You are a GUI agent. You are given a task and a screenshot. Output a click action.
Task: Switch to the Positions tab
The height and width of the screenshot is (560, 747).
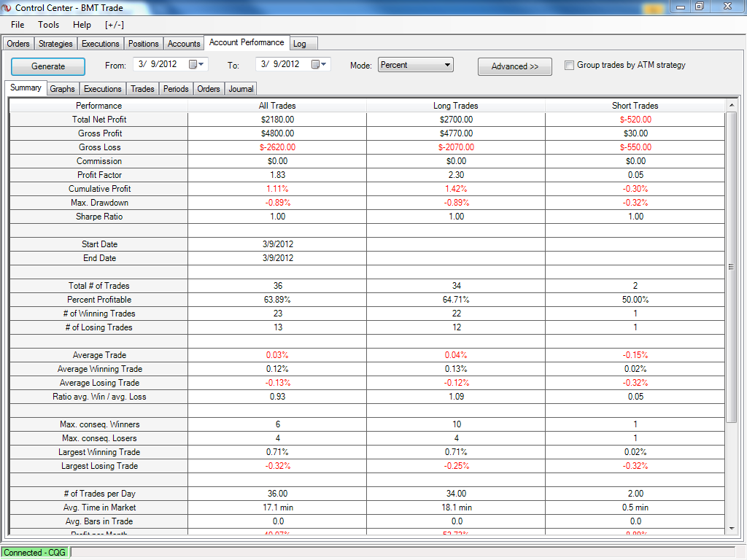click(x=144, y=43)
